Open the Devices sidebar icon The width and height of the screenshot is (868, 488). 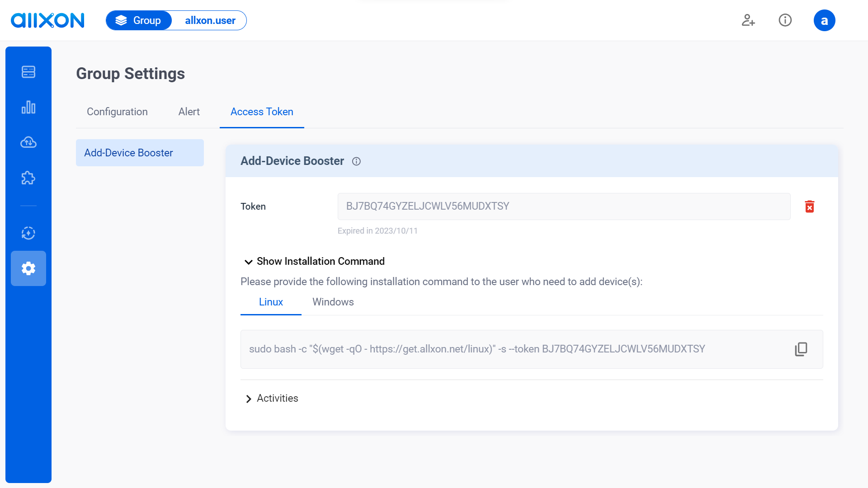[28, 72]
